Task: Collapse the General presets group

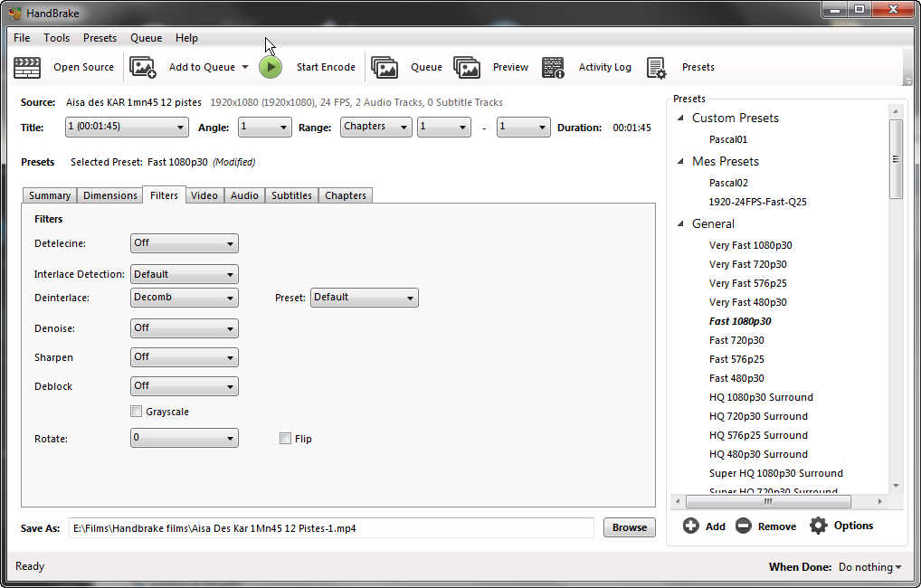Action: (680, 223)
